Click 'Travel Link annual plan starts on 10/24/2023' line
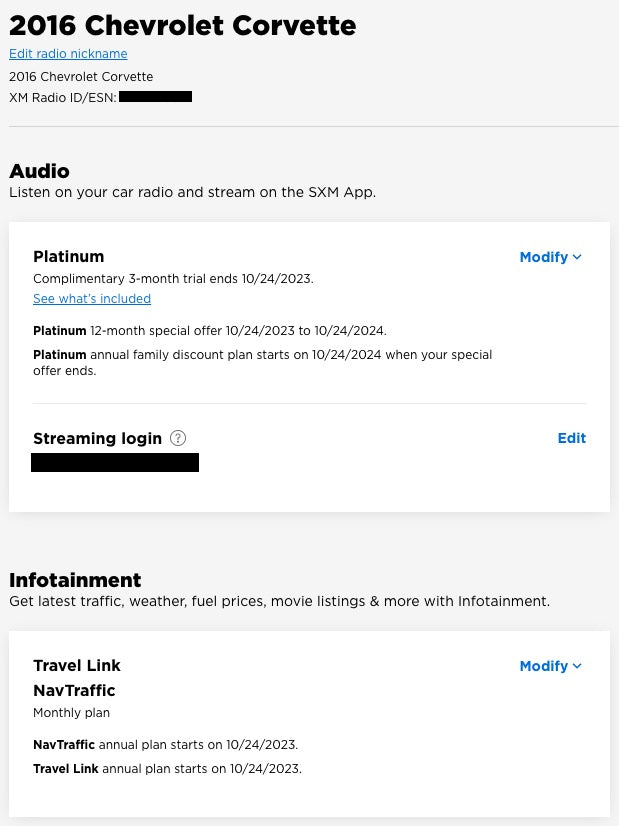 (x=168, y=769)
